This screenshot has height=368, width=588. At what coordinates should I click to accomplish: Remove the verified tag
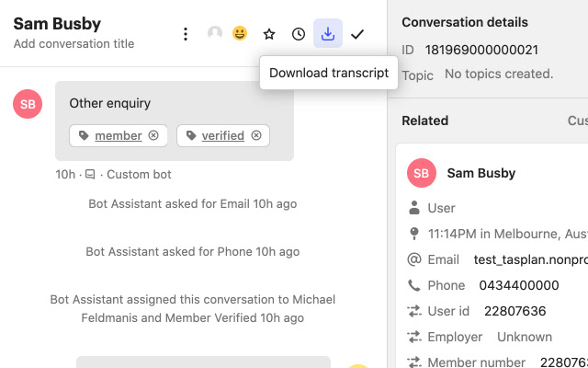click(x=256, y=135)
